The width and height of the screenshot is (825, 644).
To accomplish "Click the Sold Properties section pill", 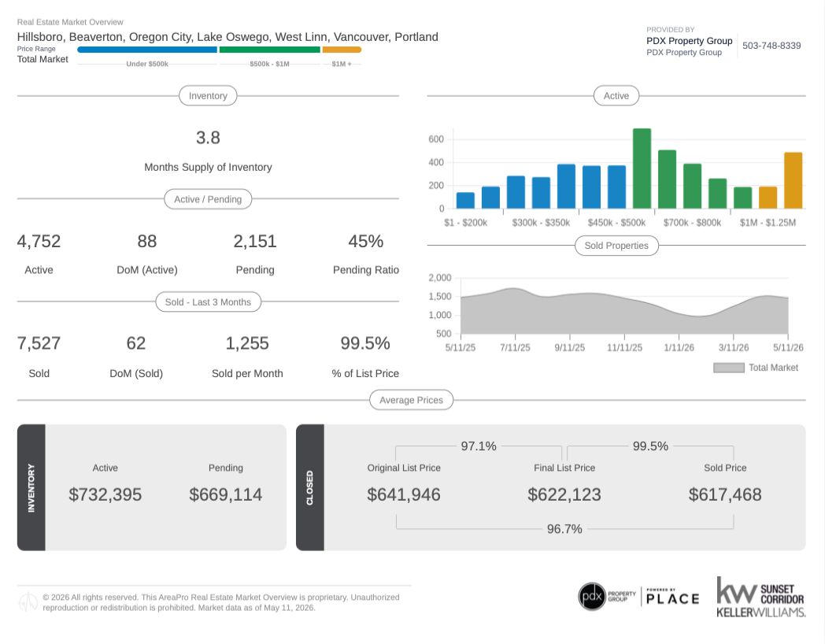I will pos(616,246).
